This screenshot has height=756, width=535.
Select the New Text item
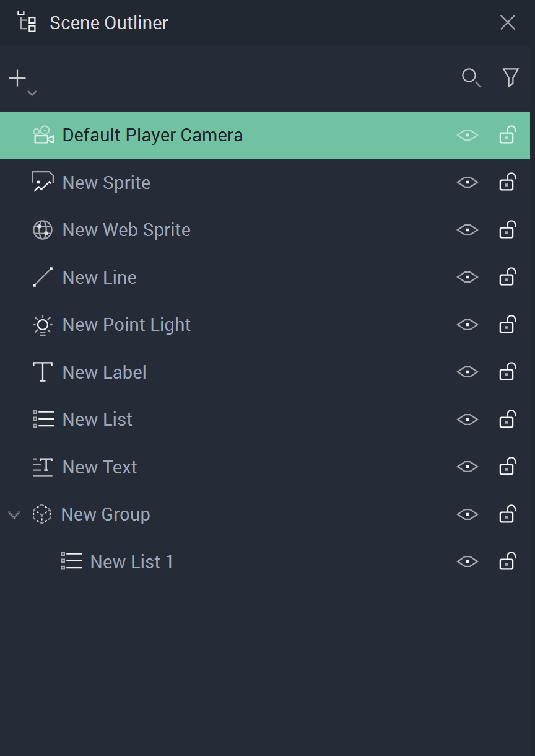pyautogui.click(x=100, y=467)
